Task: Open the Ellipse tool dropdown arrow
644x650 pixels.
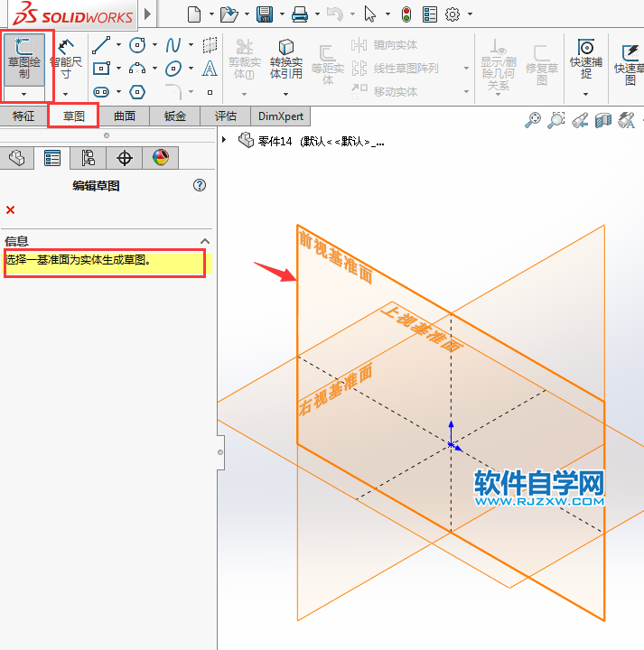Action: point(191,68)
